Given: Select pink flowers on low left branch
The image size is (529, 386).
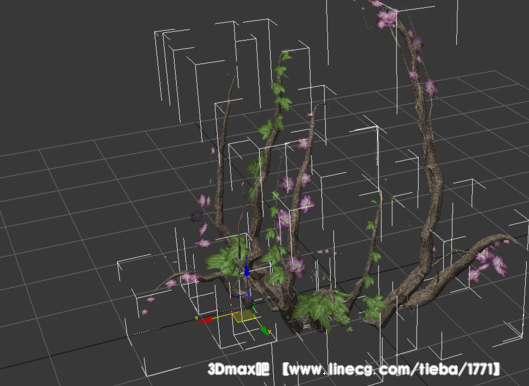Looking at the screenshot, I should tap(190, 278).
